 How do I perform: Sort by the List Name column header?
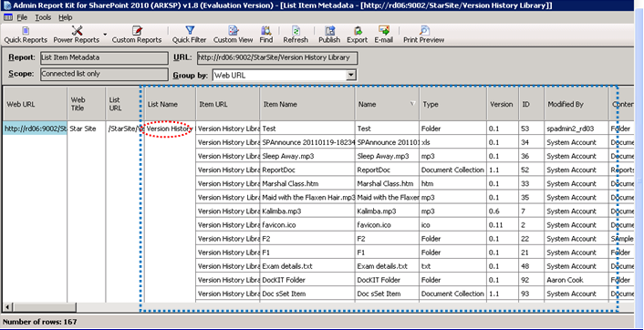tap(170, 104)
